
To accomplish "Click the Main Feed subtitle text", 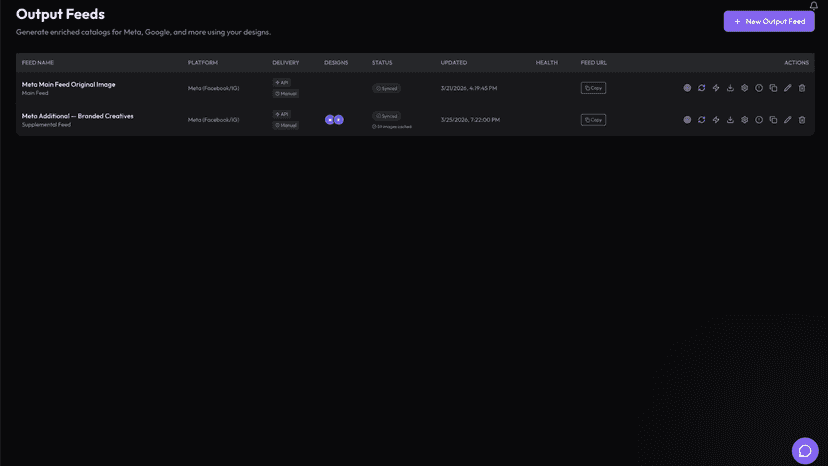I will pos(35,93).
